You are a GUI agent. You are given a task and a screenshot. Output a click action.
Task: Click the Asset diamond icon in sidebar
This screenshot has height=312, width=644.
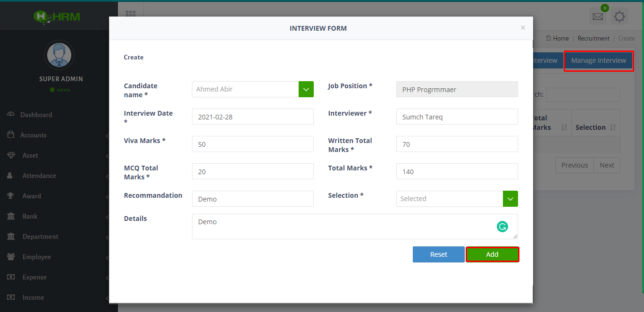[10, 155]
